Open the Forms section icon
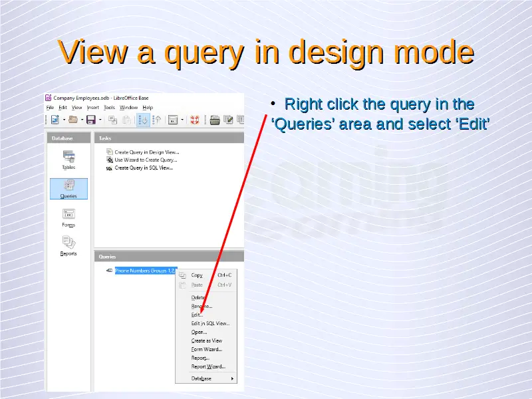 (68, 216)
